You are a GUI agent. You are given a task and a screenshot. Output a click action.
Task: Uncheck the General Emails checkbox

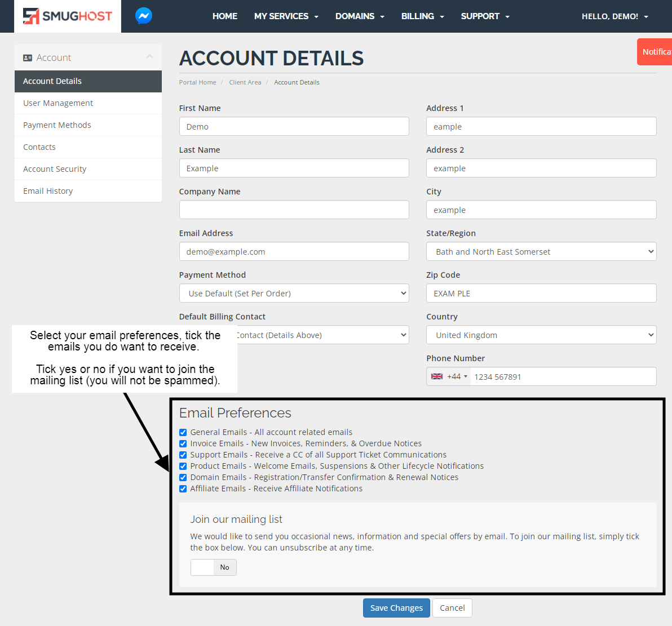tap(183, 432)
